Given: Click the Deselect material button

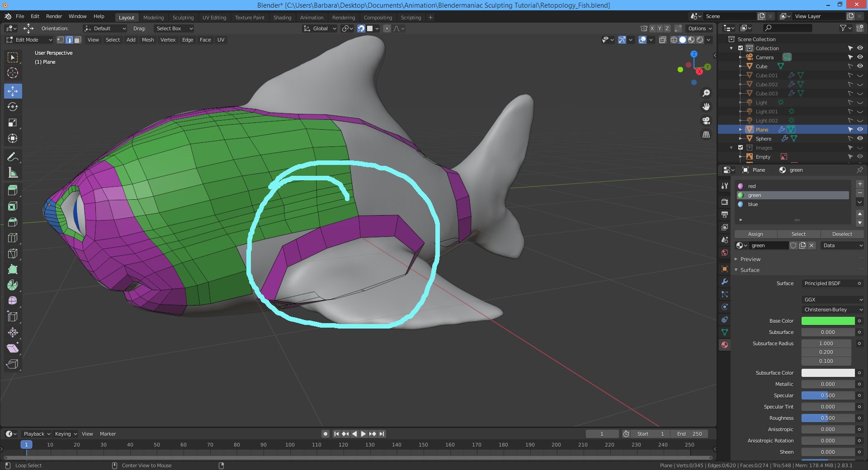Looking at the screenshot, I should [x=842, y=234].
